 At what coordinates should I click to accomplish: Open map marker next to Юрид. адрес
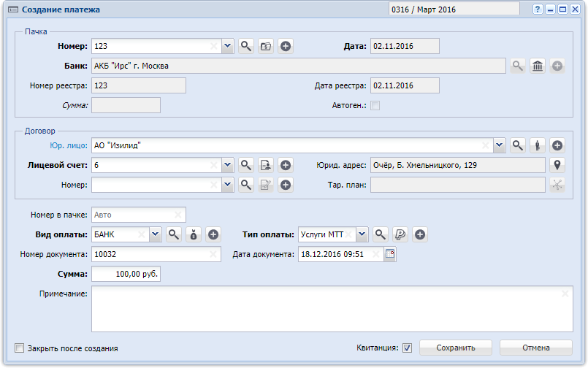(x=557, y=165)
